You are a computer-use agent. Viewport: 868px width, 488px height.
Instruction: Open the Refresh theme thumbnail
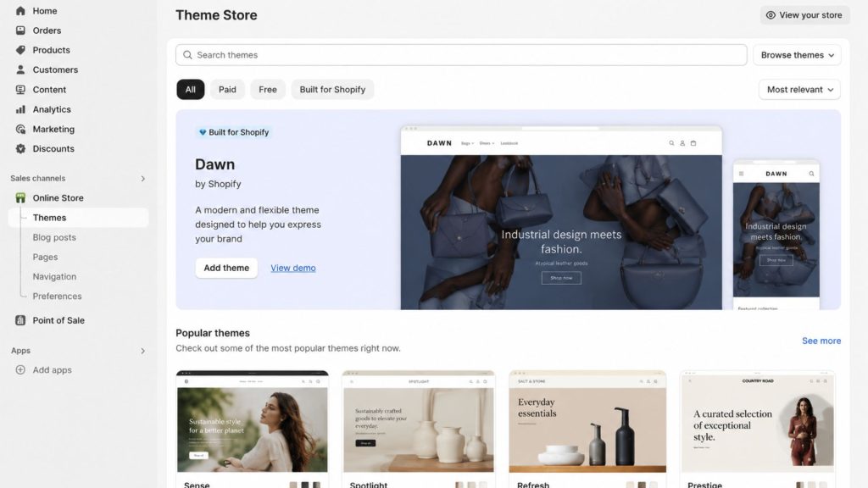point(587,422)
